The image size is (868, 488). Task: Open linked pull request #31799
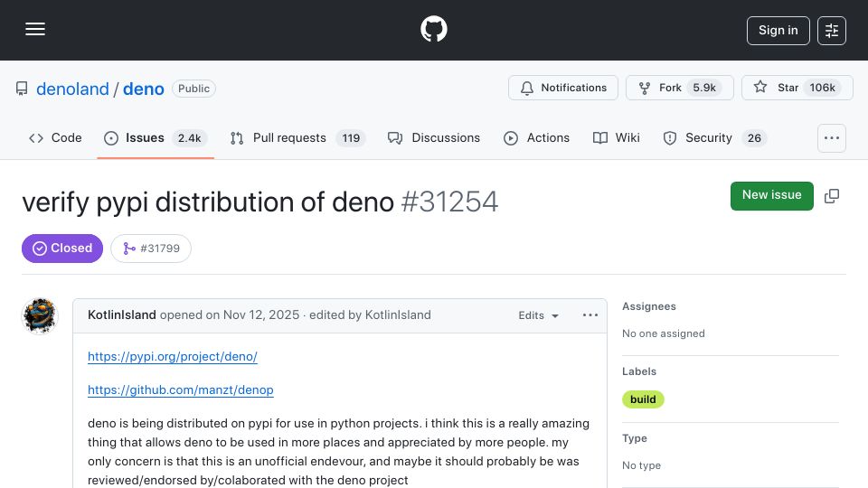tap(151, 249)
